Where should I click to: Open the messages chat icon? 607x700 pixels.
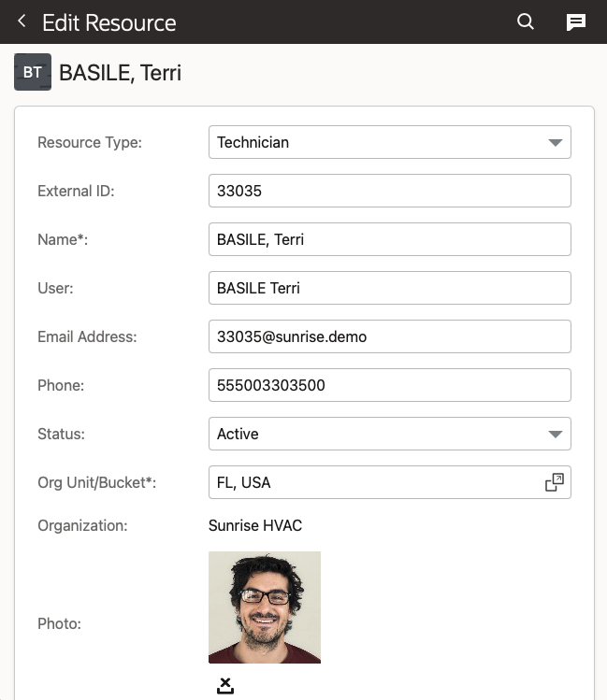pos(576,22)
